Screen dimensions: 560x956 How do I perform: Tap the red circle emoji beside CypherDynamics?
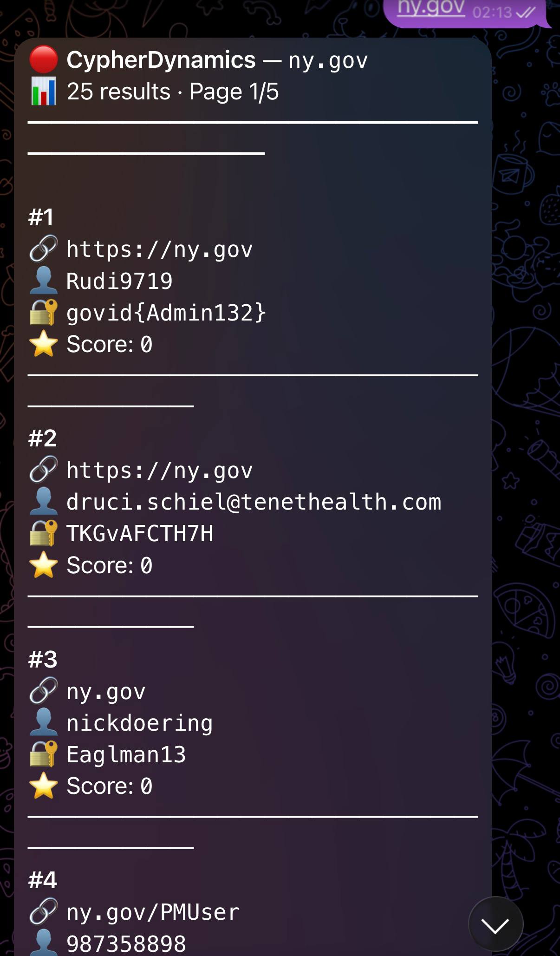point(43,59)
